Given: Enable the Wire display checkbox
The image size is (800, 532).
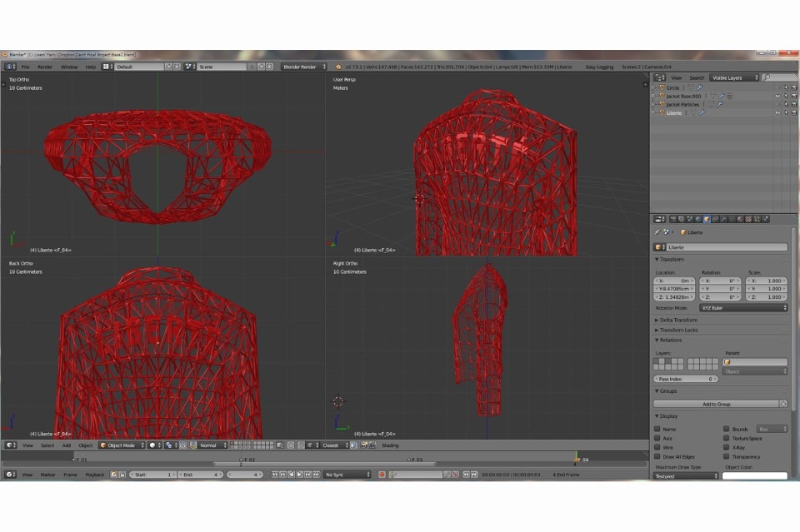Looking at the screenshot, I should click(x=657, y=448).
